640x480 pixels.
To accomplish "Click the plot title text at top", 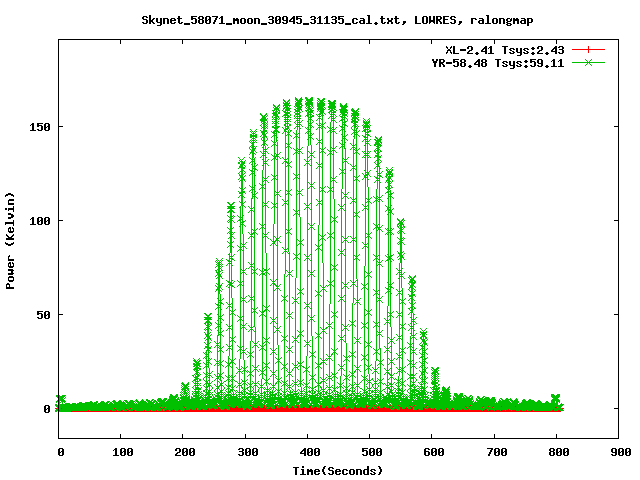I will pyautogui.click(x=320, y=19).
